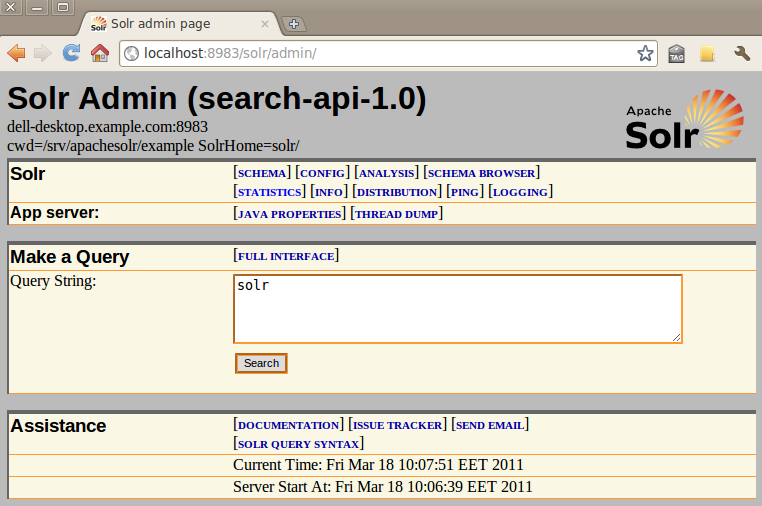
Task: Open the ANALYSIS link
Action: pyautogui.click(x=386, y=173)
